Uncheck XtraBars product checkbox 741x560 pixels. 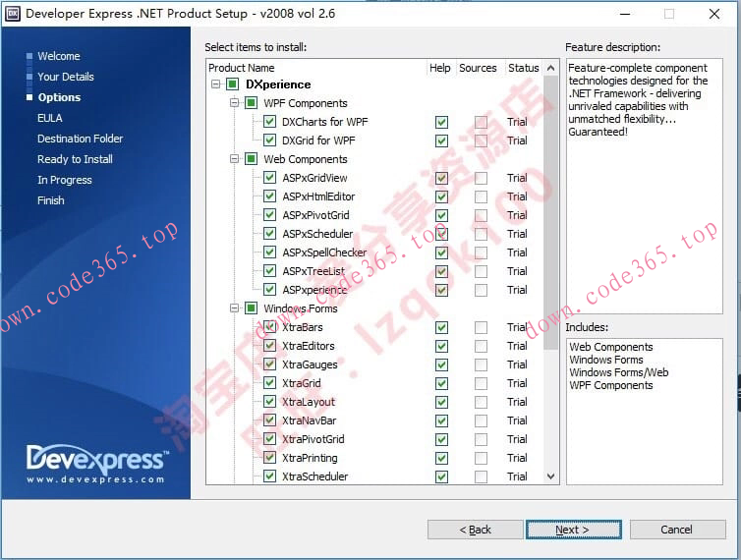coord(269,327)
